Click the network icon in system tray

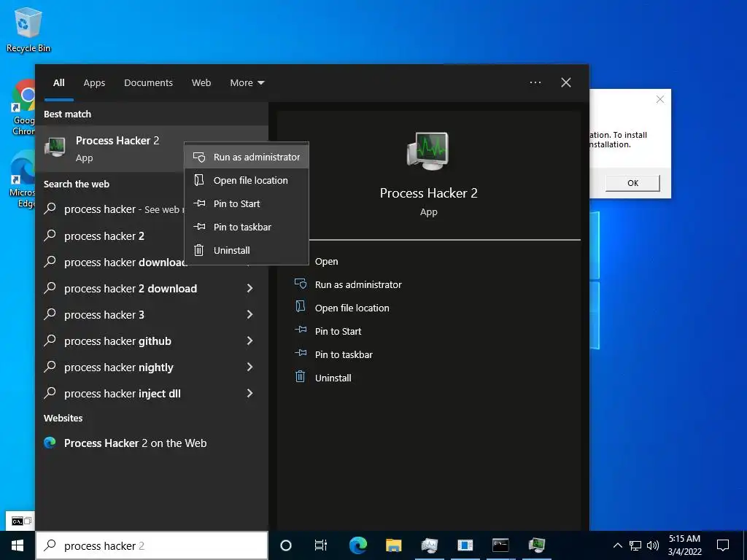(x=635, y=545)
